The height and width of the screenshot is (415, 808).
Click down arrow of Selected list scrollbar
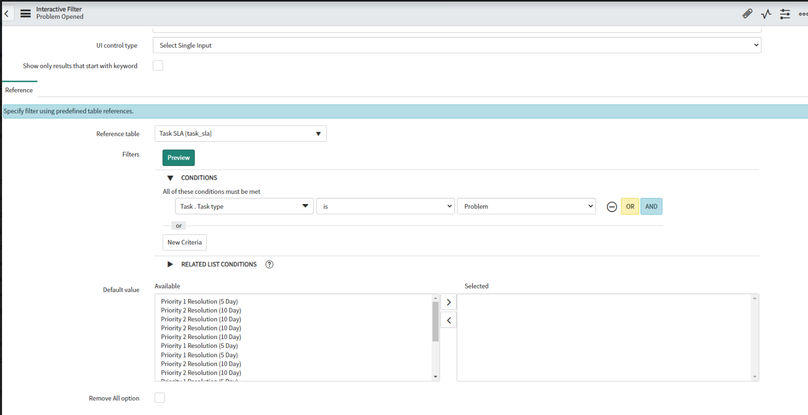coord(755,377)
